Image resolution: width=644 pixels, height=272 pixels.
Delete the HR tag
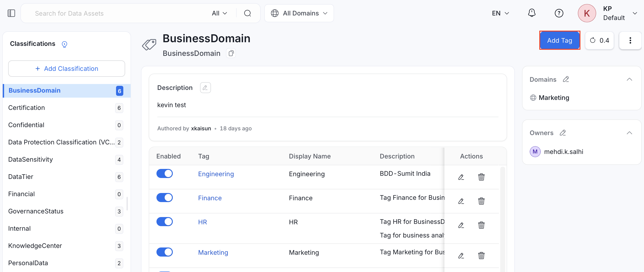(x=481, y=225)
